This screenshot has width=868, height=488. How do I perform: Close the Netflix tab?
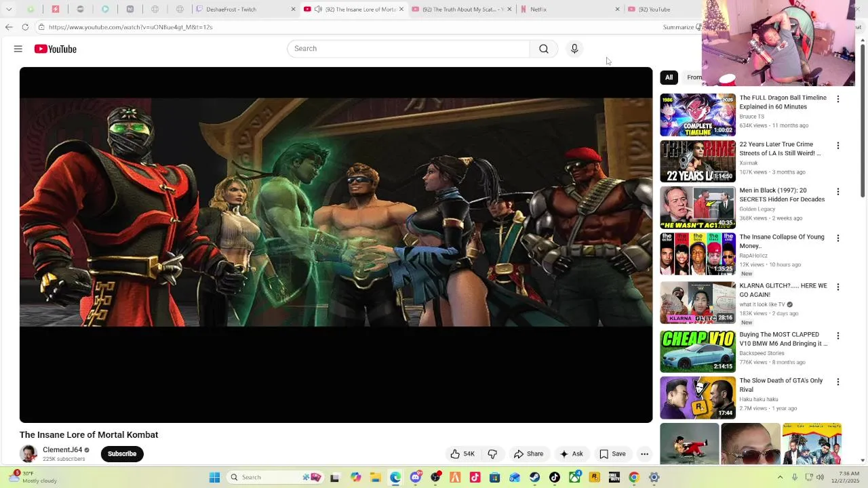click(617, 9)
